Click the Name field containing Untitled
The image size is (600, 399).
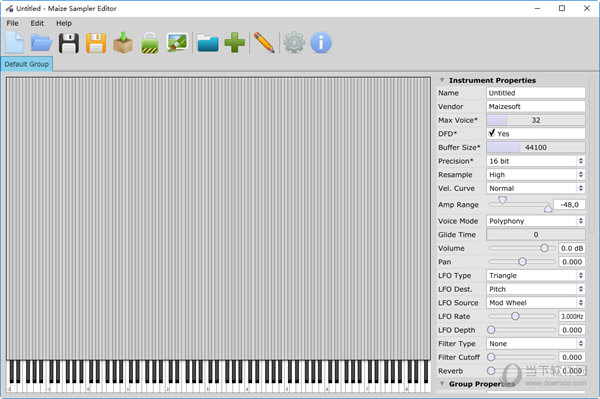(x=536, y=93)
